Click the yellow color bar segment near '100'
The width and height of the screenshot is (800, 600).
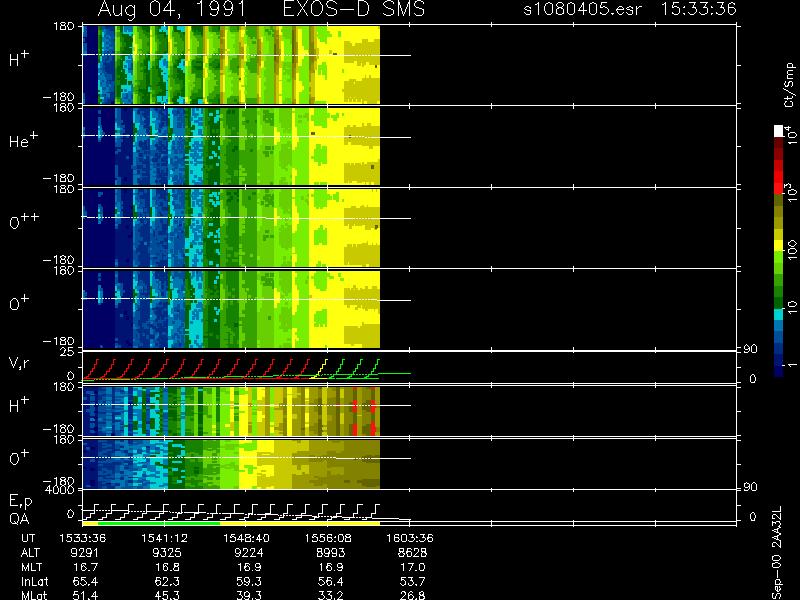(x=779, y=244)
